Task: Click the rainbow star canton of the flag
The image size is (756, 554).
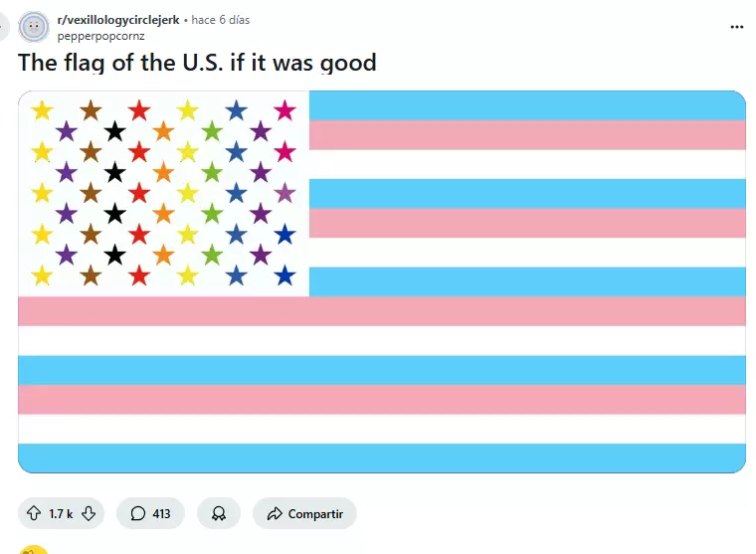Action: pos(164,193)
